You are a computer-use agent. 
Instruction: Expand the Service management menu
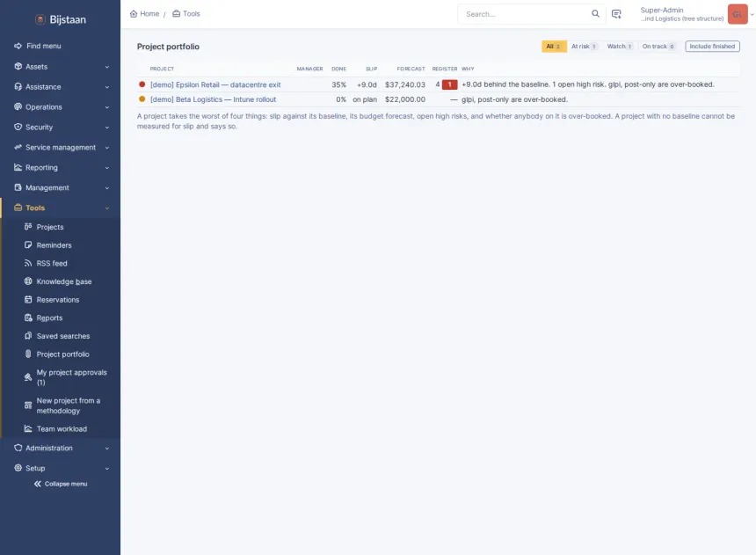point(61,148)
